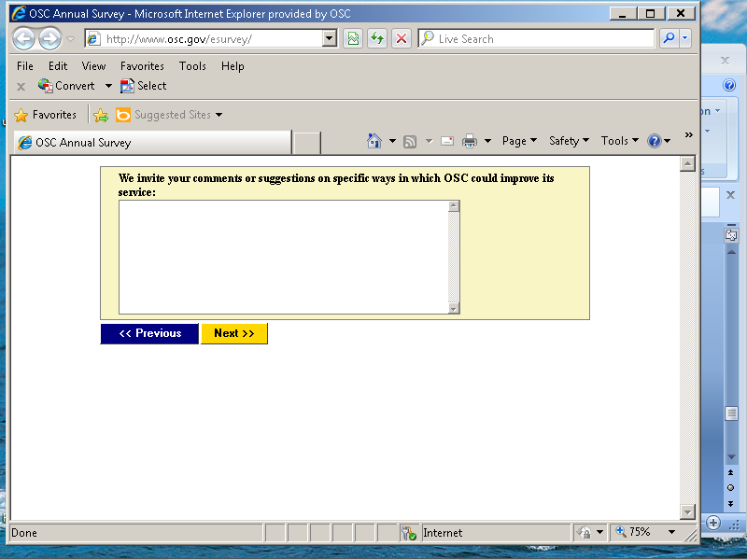Expand the zoom level dropdown arrow

671,532
